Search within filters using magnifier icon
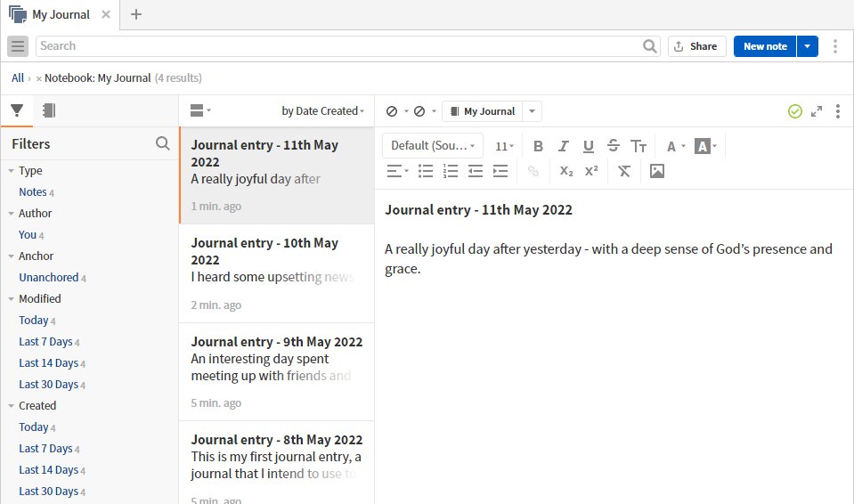The image size is (854, 504). pyautogui.click(x=162, y=143)
